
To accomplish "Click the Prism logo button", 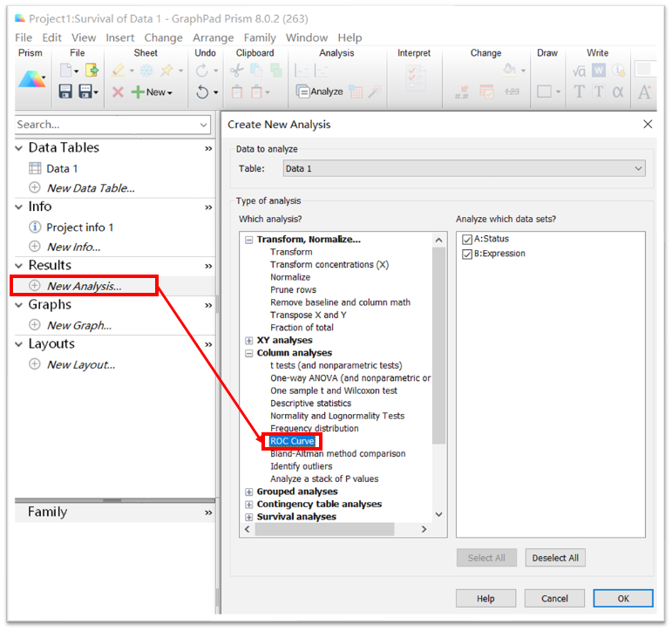I will 31,80.
